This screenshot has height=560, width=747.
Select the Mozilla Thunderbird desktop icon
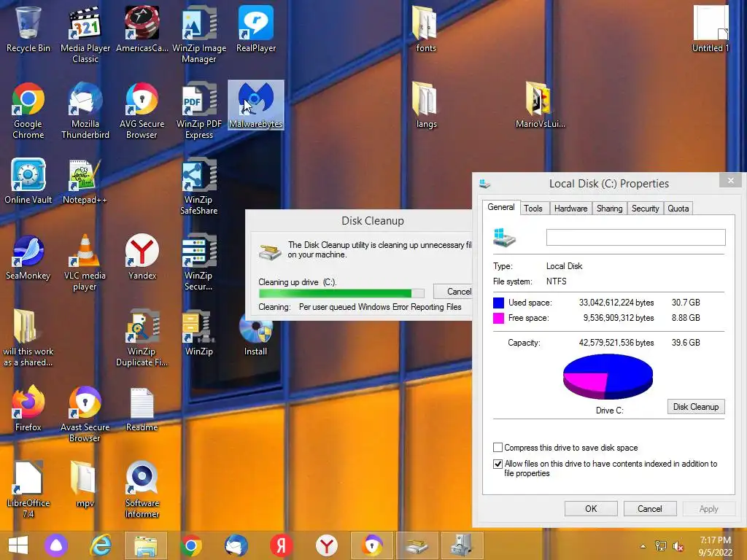pyautogui.click(x=85, y=111)
